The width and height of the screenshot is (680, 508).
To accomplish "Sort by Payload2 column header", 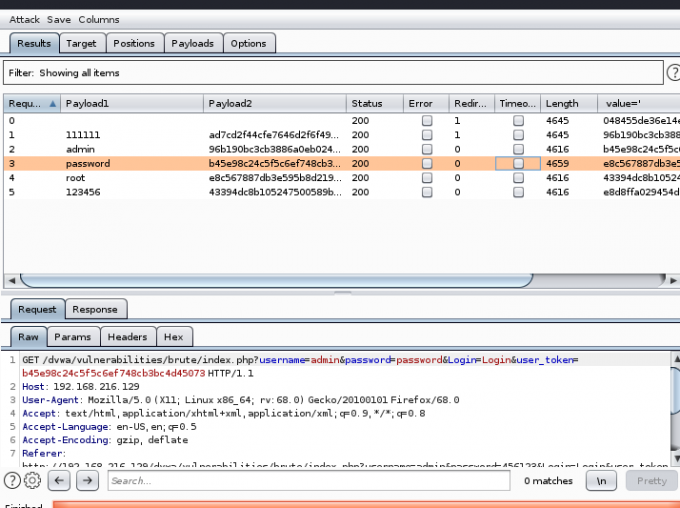I will pyautogui.click(x=275, y=104).
